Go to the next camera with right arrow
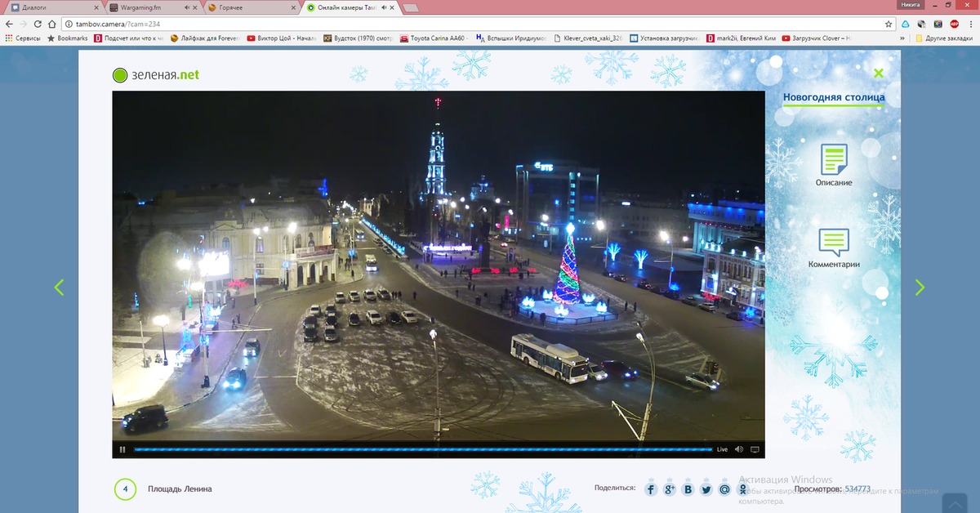 coord(920,288)
